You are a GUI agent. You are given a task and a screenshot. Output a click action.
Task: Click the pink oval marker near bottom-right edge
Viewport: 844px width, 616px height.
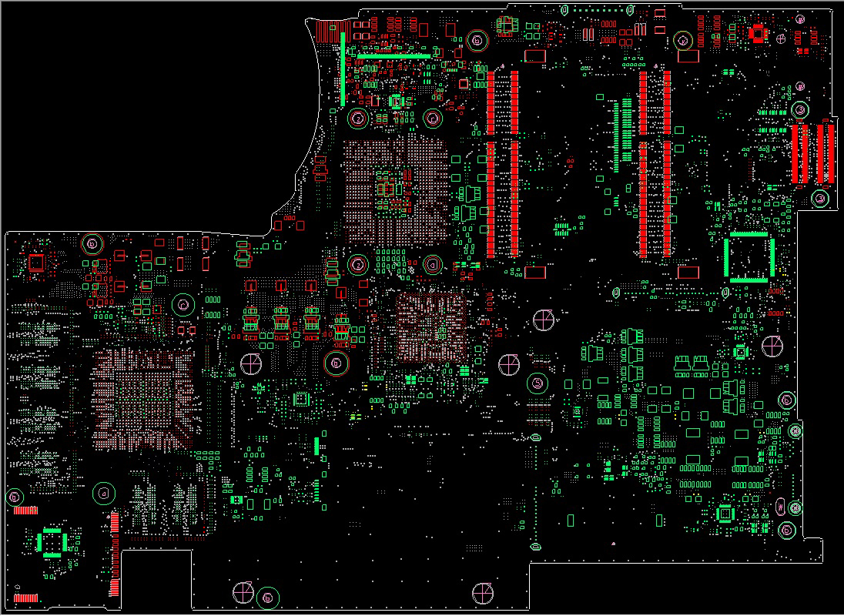click(781, 506)
